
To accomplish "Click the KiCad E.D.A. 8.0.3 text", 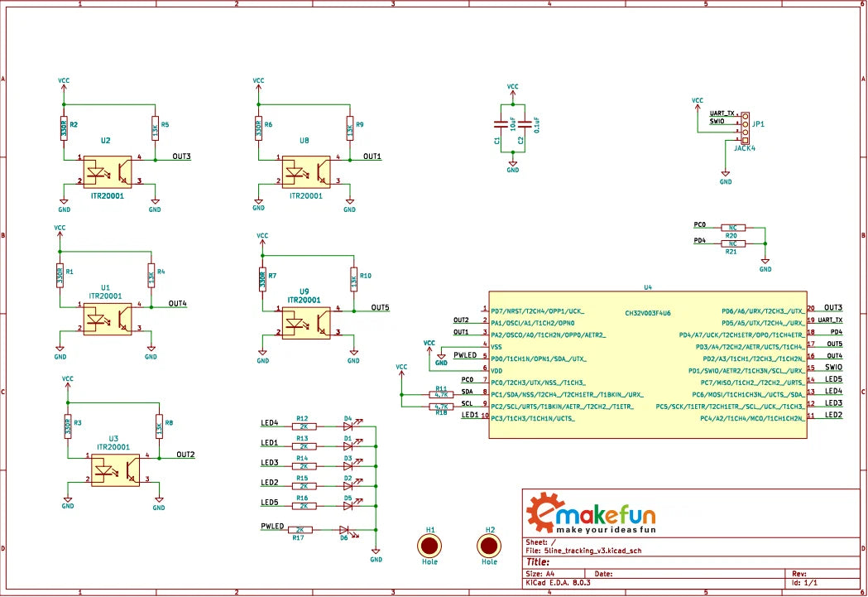I will point(558,583).
